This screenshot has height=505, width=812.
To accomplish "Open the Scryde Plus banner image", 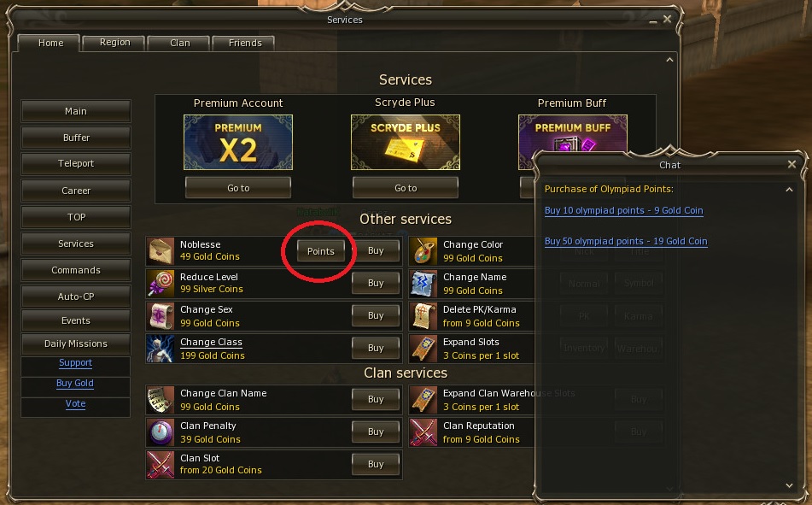I will 406,143.
